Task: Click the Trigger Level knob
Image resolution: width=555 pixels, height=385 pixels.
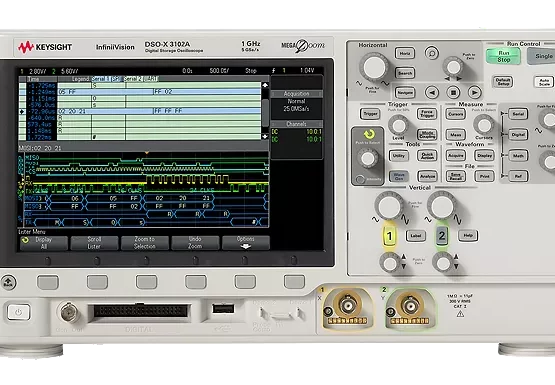Action: [399, 125]
